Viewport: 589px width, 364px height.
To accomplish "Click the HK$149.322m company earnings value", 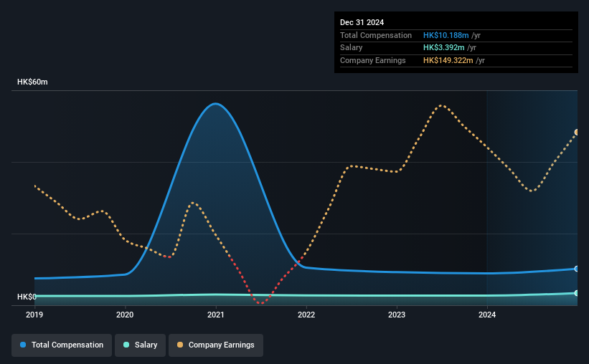I will tap(448, 60).
